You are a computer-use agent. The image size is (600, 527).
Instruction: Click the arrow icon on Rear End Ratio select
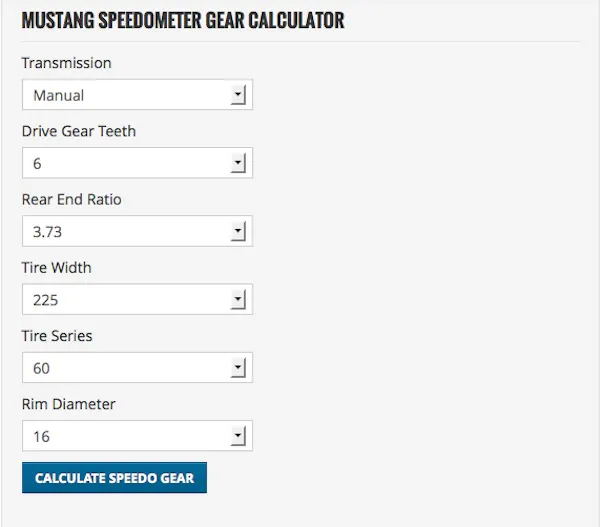tap(238, 231)
